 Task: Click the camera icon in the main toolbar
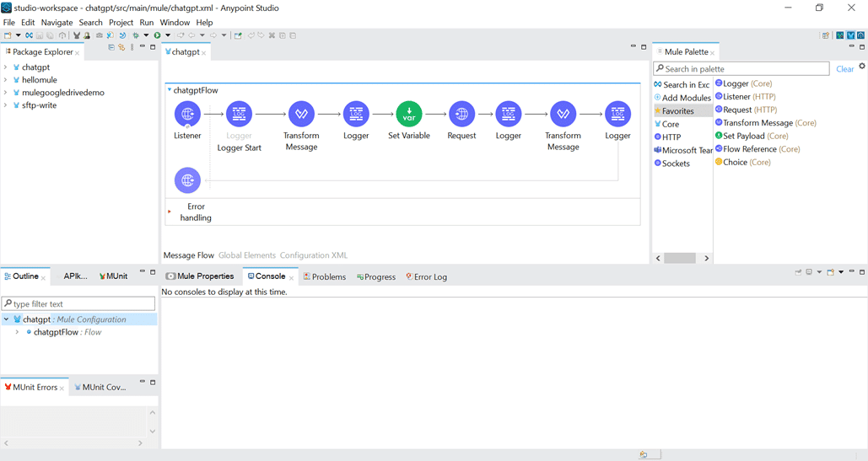click(x=99, y=35)
